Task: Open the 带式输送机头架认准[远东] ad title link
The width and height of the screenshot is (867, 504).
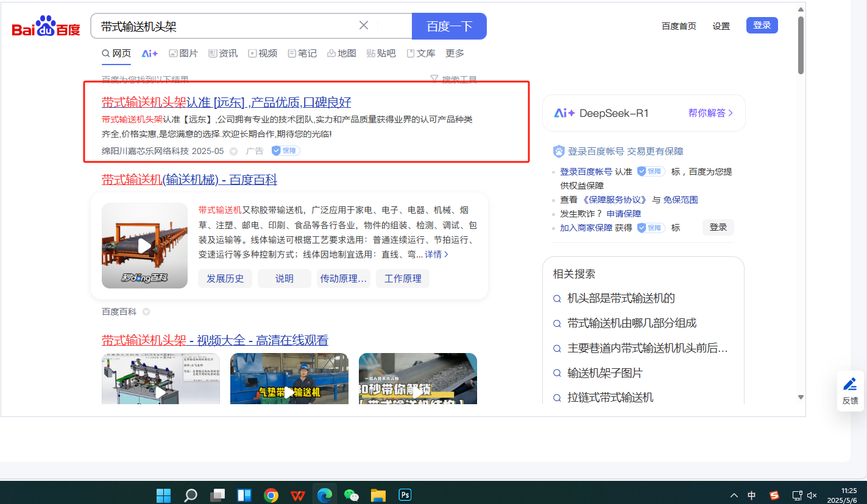Action: pos(226,102)
